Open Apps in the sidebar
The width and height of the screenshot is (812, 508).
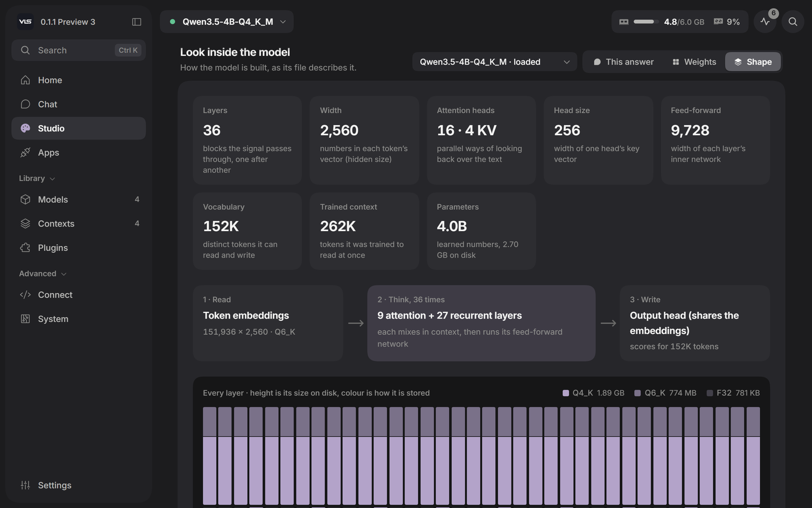point(79,152)
